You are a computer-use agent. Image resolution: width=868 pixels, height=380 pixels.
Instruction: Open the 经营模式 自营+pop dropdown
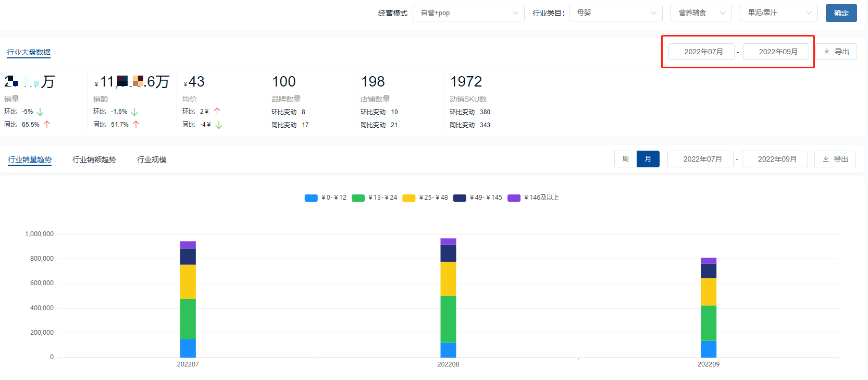pyautogui.click(x=468, y=13)
